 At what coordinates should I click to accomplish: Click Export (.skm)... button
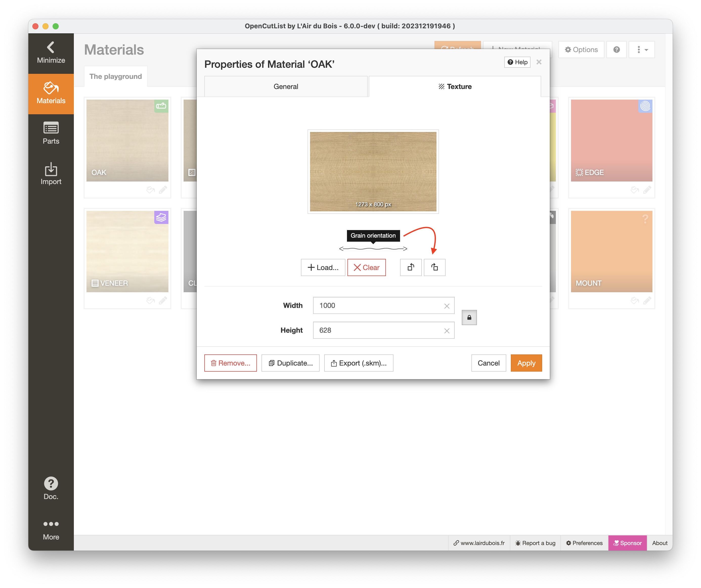359,363
